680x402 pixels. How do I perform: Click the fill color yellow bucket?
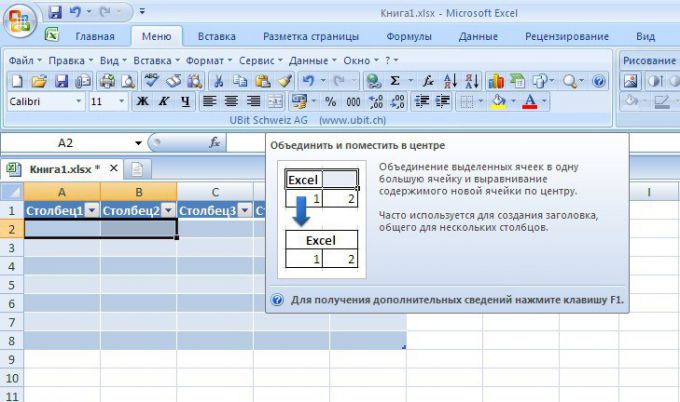click(499, 102)
